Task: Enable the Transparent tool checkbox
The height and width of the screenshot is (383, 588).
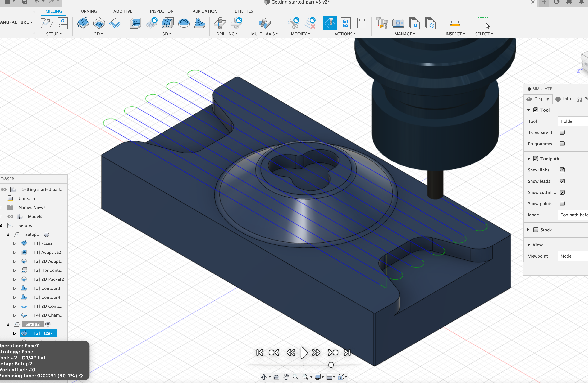Action: pyautogui.click(x=562, y=133)
